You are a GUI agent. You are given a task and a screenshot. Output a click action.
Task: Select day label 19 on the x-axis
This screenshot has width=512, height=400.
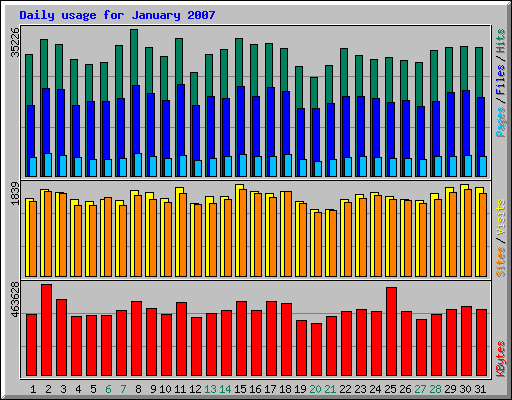300,389
